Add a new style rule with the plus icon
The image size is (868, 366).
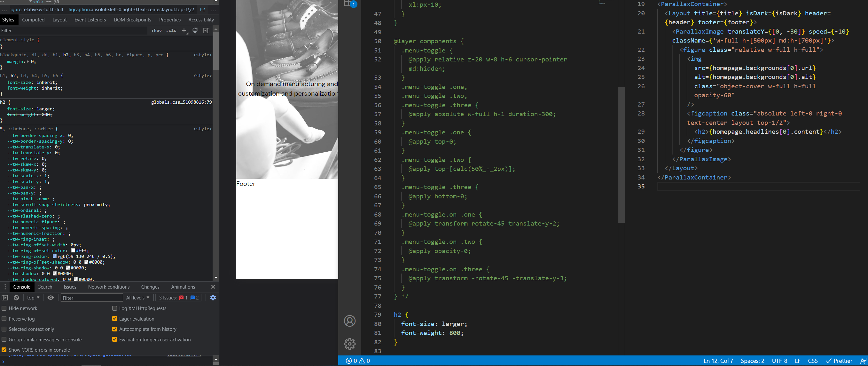(x=184, y=30)
